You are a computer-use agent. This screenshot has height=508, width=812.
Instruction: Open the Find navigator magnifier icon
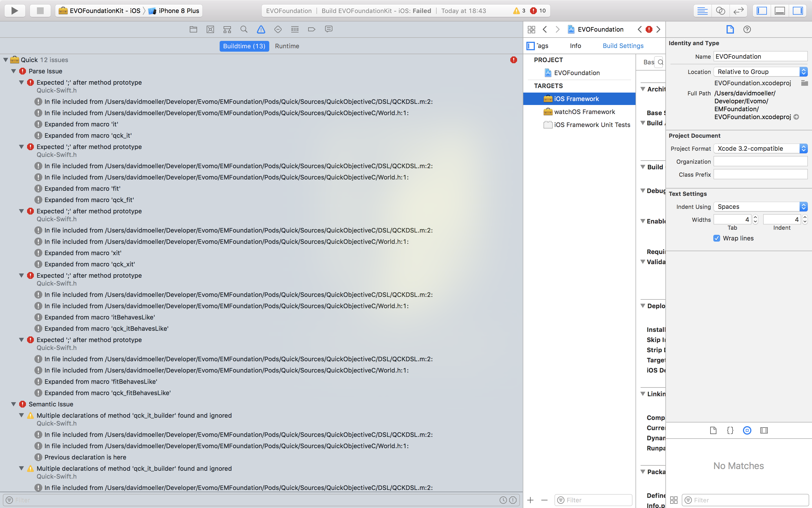pos(244,29)
